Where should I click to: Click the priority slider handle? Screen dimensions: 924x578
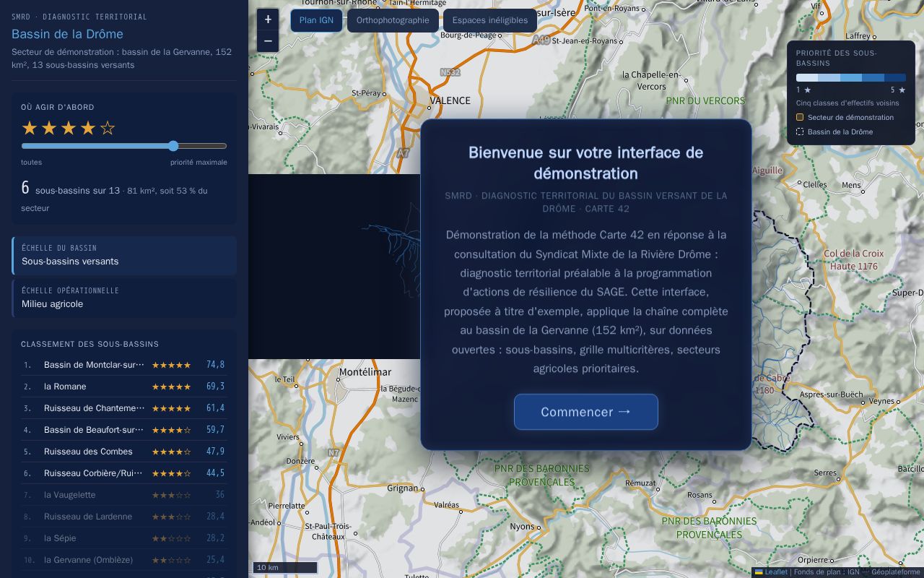[173, 146]
